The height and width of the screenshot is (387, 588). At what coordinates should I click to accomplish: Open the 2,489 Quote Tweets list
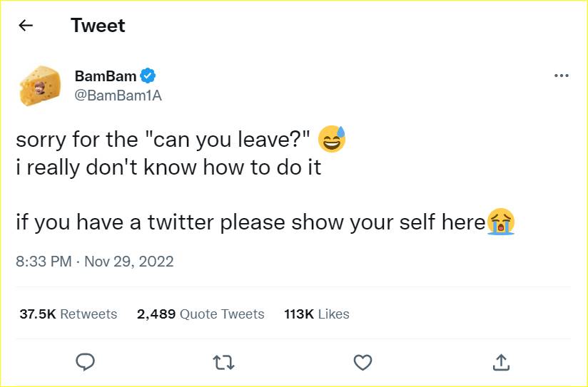click(x=201, y=314)
